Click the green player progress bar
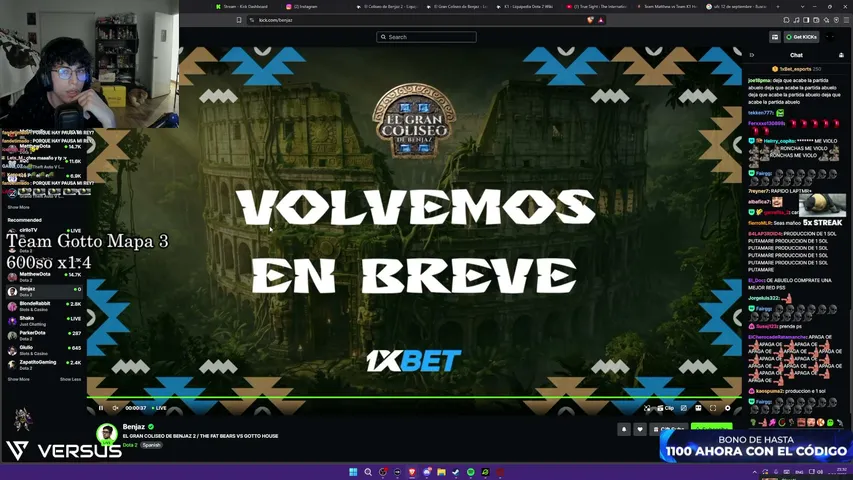 pos(414,397)
